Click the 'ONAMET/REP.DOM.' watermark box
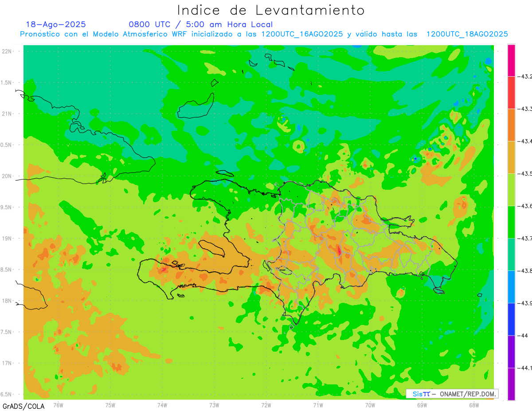This screenshot has height=411, width=532. point(452,394)
